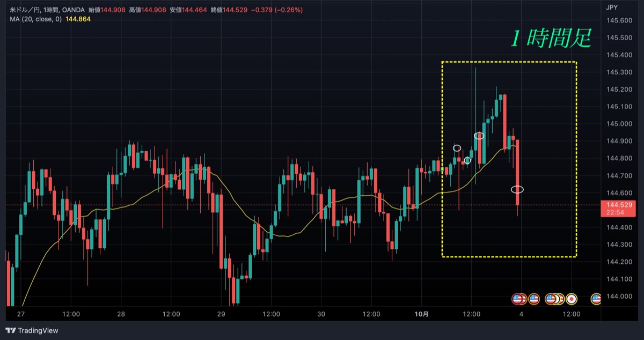644x340 pixels.
Task: Click the 145.300 price scale label
Action: [x=618, y=72]
